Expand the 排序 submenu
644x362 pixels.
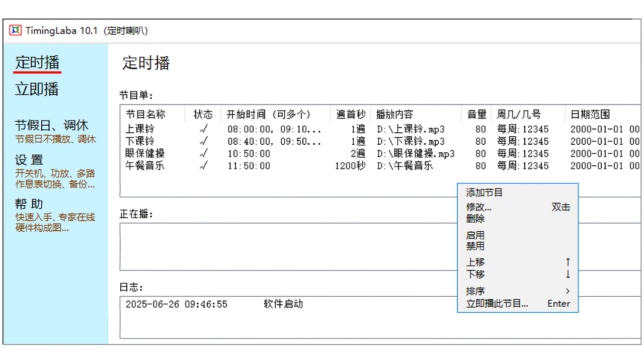[476, 291]
